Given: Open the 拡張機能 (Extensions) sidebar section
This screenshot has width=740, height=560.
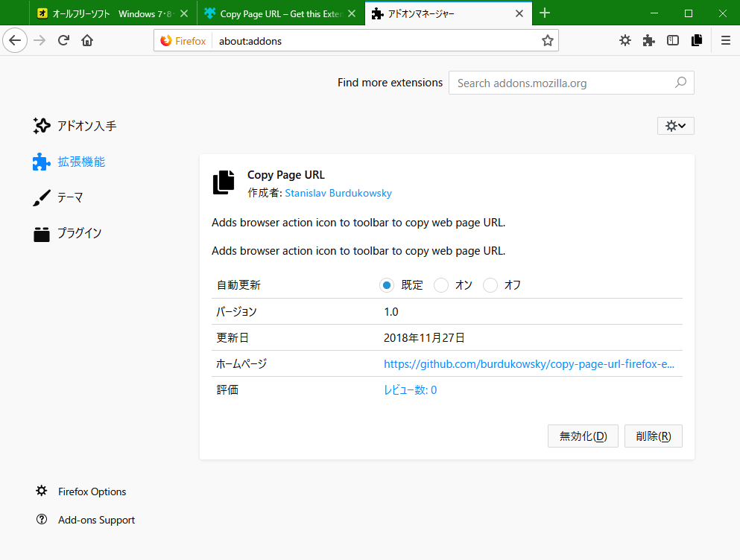Looking at the screenshot, I should pos(82,162).
